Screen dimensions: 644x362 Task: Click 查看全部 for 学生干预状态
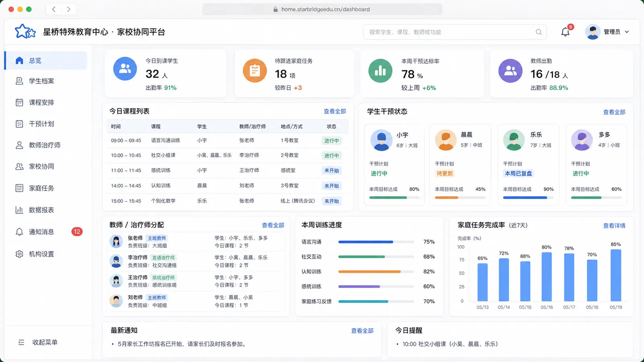[614, 112]
